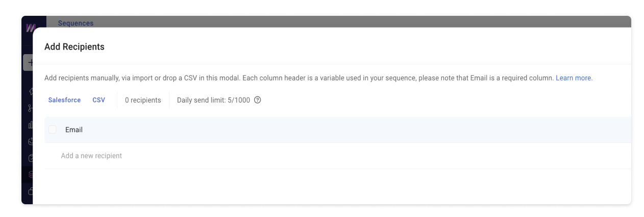Select the branch-shaped workflow sidebar icon
The height and width of the screenshot is (217, 644).
(x=30, y=108)
